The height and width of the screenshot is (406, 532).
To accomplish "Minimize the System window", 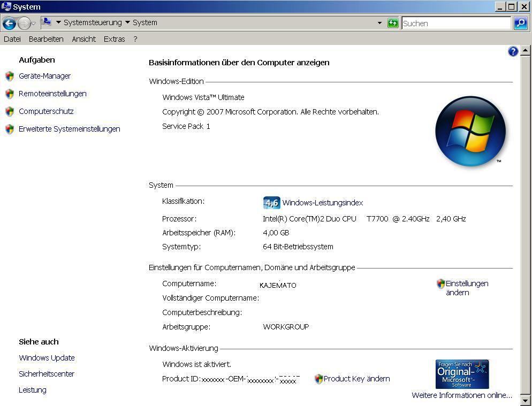I will [501, 6].
